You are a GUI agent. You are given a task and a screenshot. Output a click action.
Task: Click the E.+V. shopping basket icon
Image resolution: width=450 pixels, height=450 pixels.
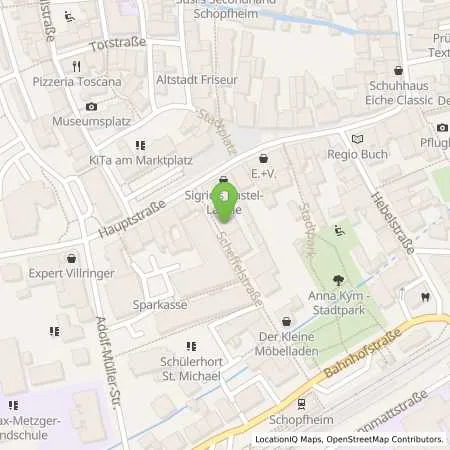click(263, 158)
